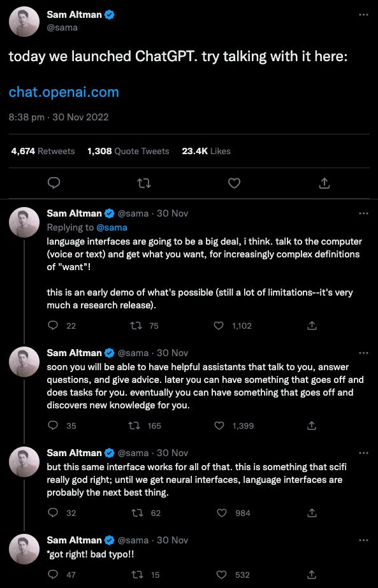Share the 'got right! bad typo!!' tweet
This screenshot has height=588, width=378.
point(312,574)
